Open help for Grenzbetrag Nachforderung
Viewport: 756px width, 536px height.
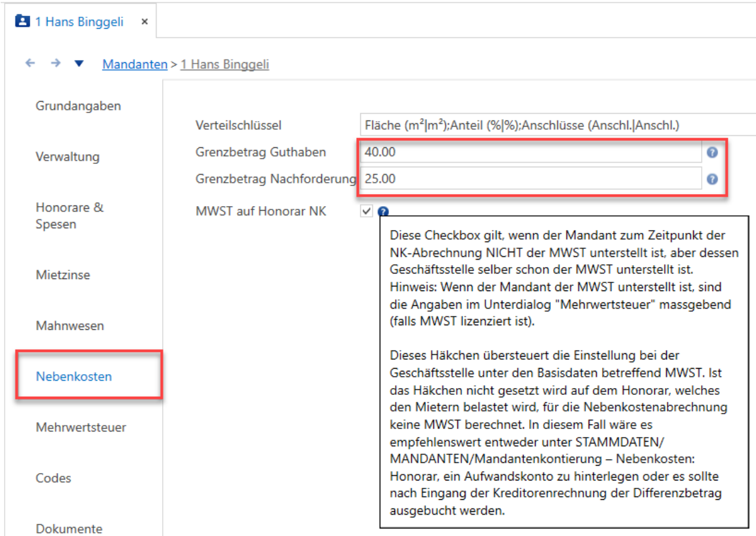[712, 179]
